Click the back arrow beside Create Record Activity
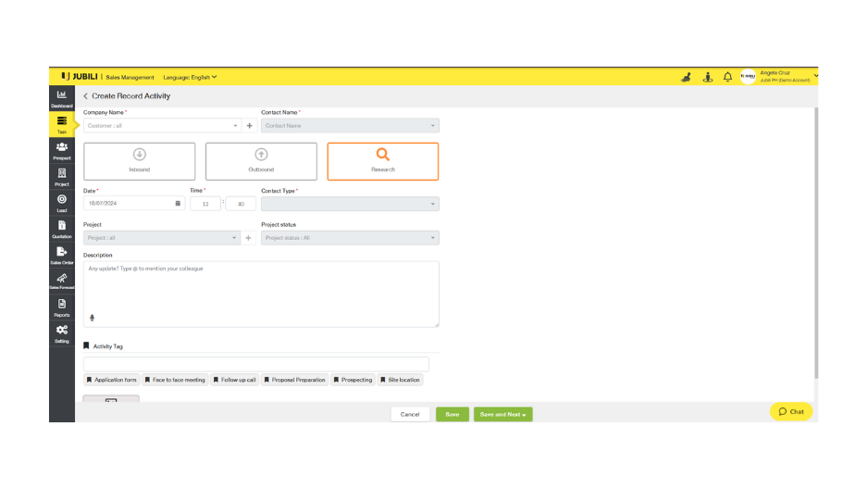 click(x=86, y=96)
